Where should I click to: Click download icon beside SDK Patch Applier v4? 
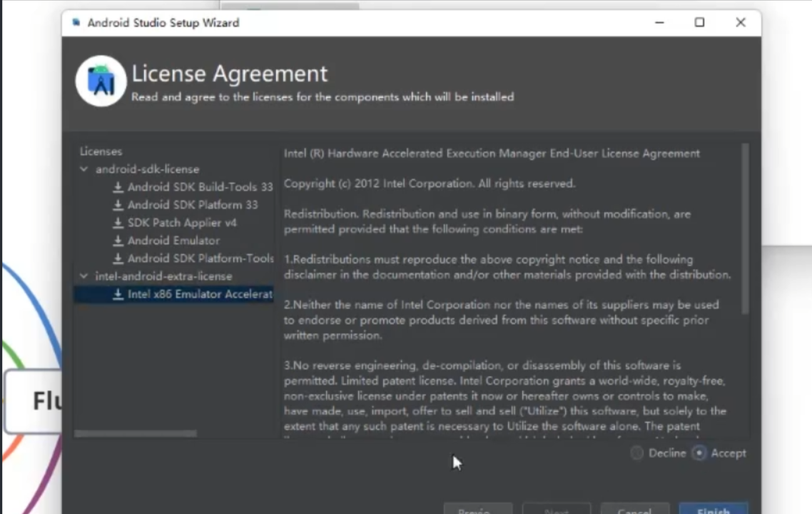[118, 222]
